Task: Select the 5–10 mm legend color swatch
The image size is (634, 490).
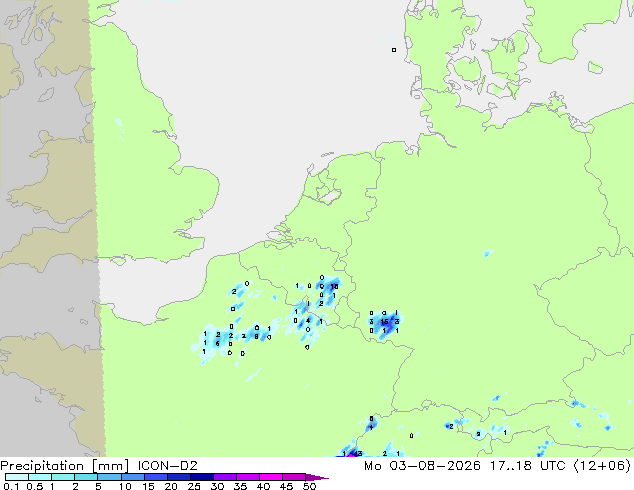Action: point(109,477)
